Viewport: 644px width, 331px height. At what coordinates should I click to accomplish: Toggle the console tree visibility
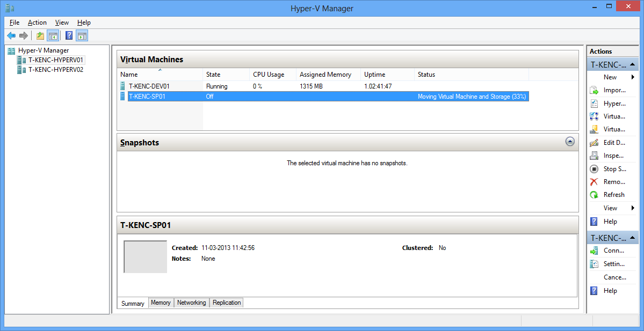(52, 35)
